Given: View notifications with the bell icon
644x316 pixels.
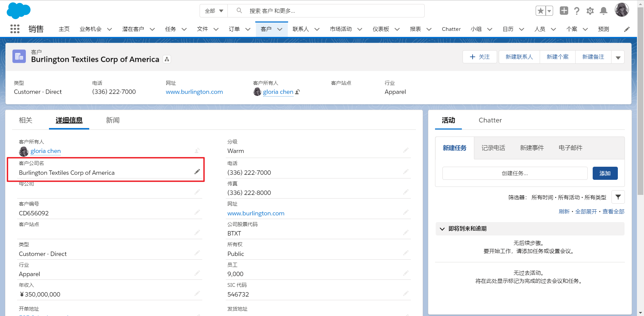Looking at the screenshot, I should click(603, 11).
